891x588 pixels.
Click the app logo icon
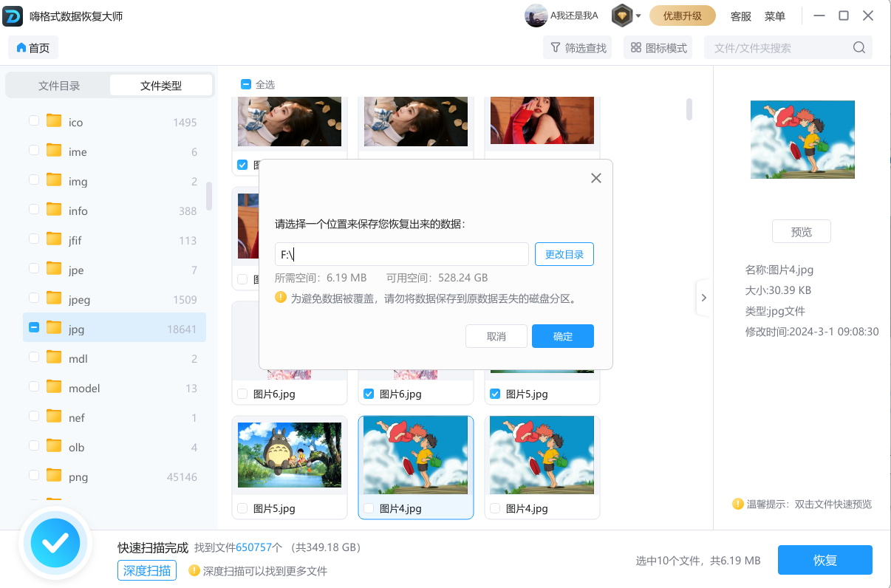click(13, 16)
